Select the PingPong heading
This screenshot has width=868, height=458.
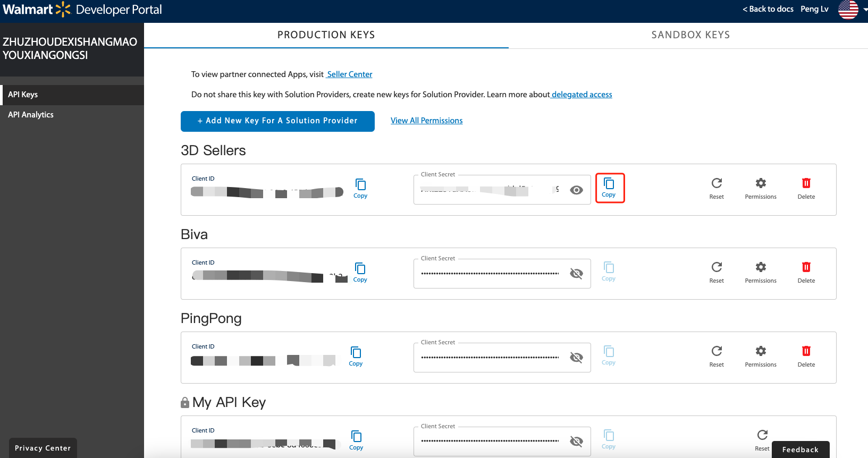coord(211,318)
